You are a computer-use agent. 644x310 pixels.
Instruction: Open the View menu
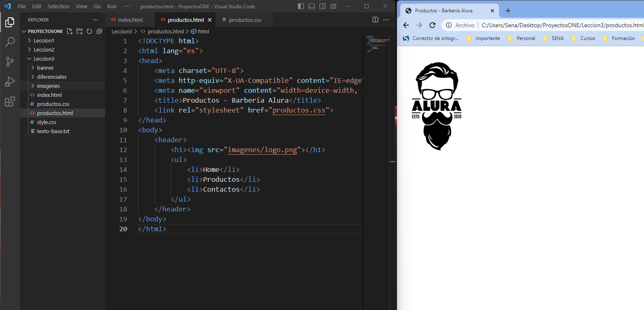82,6
